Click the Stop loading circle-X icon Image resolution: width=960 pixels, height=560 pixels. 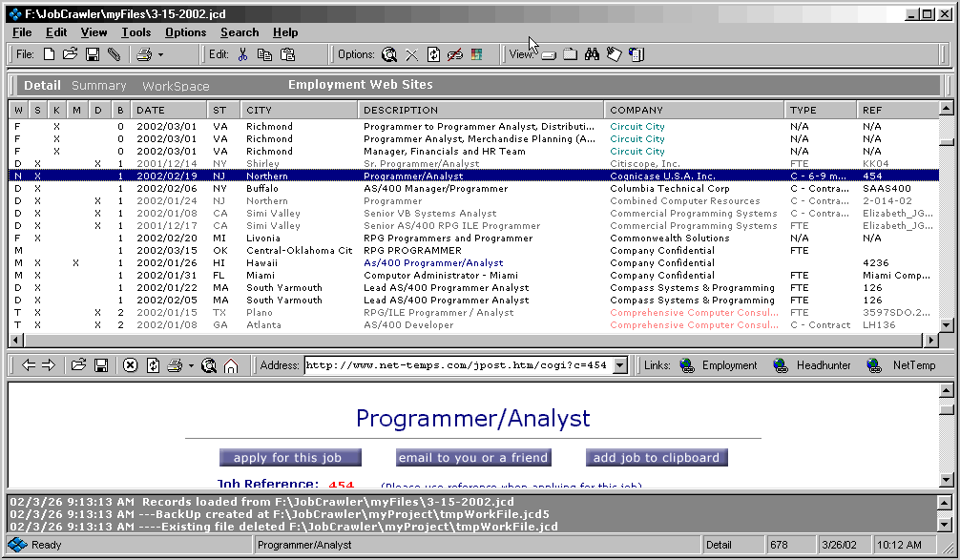[130, 365]
